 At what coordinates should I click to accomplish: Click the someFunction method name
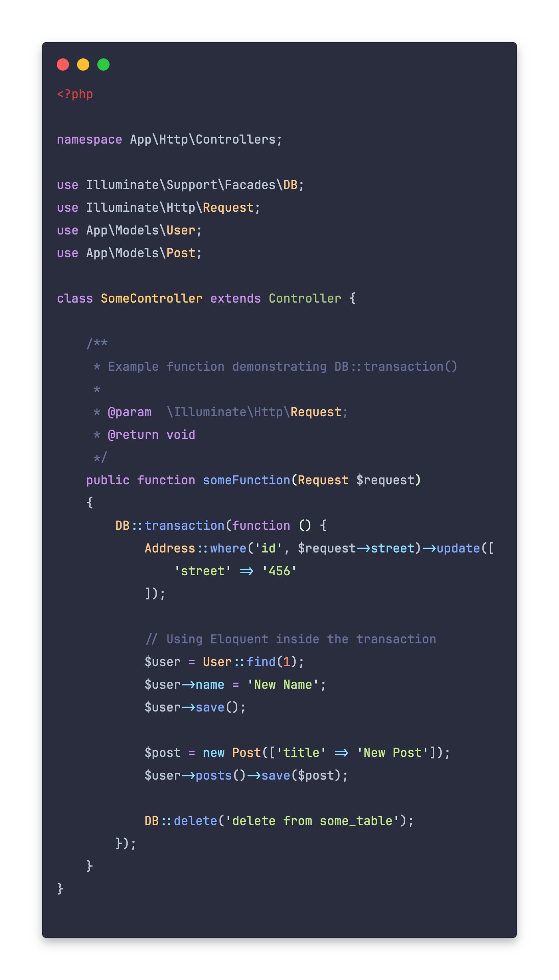[246, 480]
